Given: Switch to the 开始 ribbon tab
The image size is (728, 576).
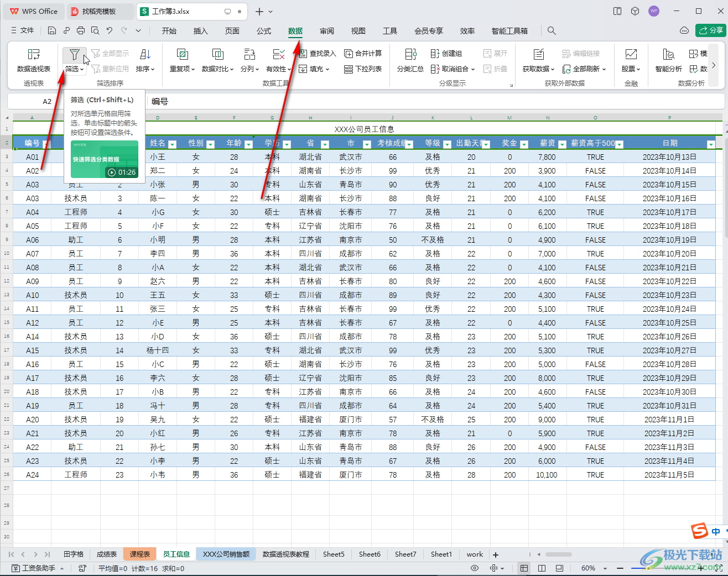Looking at the screenshot, I should pyautogui.click(x=169, y=31).
